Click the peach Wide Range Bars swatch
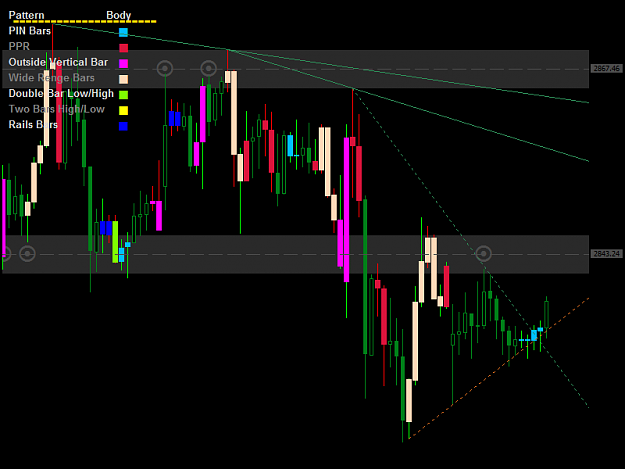 pos(124,79)
